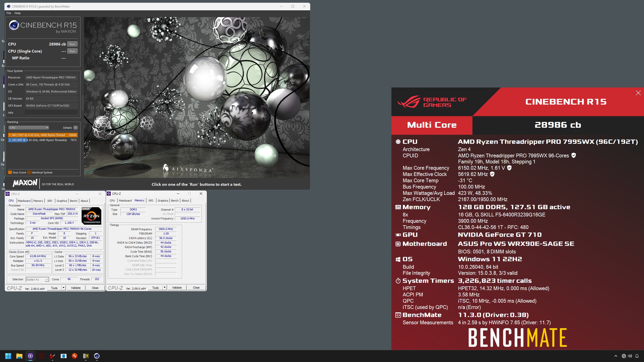Screen dimensions: 644x362
Task: Open the network status tray icon
Action: coord(624,356)
